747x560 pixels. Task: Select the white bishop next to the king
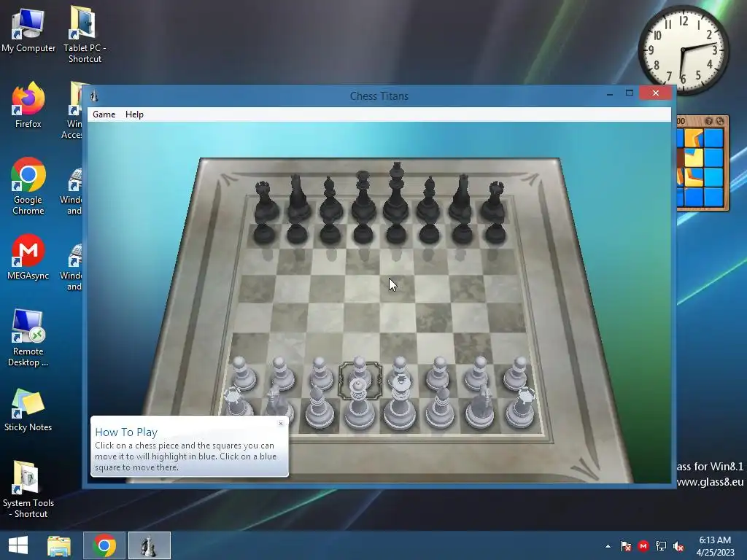(x=440, y=408)
